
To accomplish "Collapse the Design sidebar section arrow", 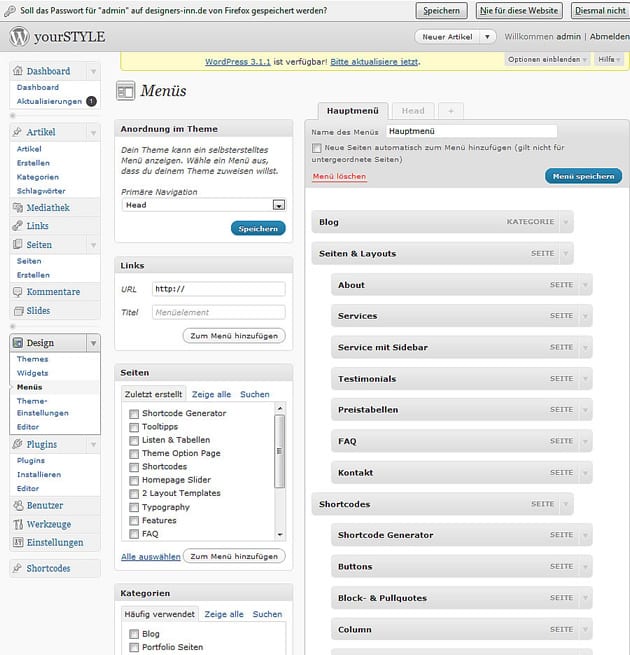I will point(93,343).
